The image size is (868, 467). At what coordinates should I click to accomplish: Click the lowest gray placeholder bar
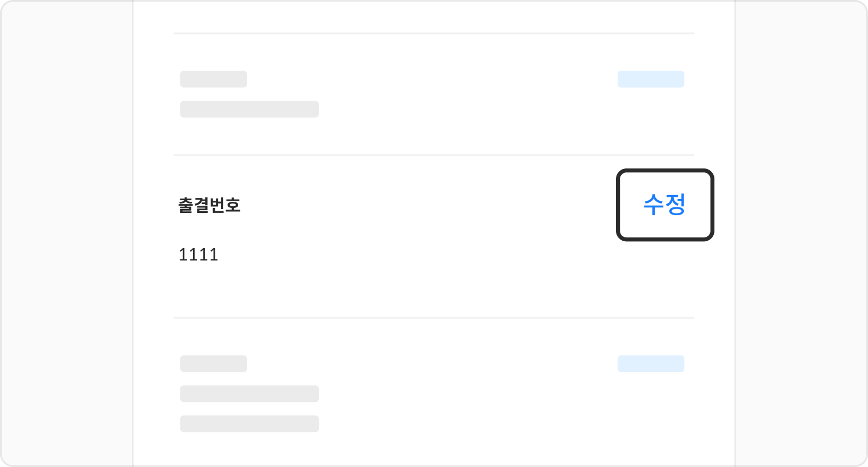(x=249, y=424)
